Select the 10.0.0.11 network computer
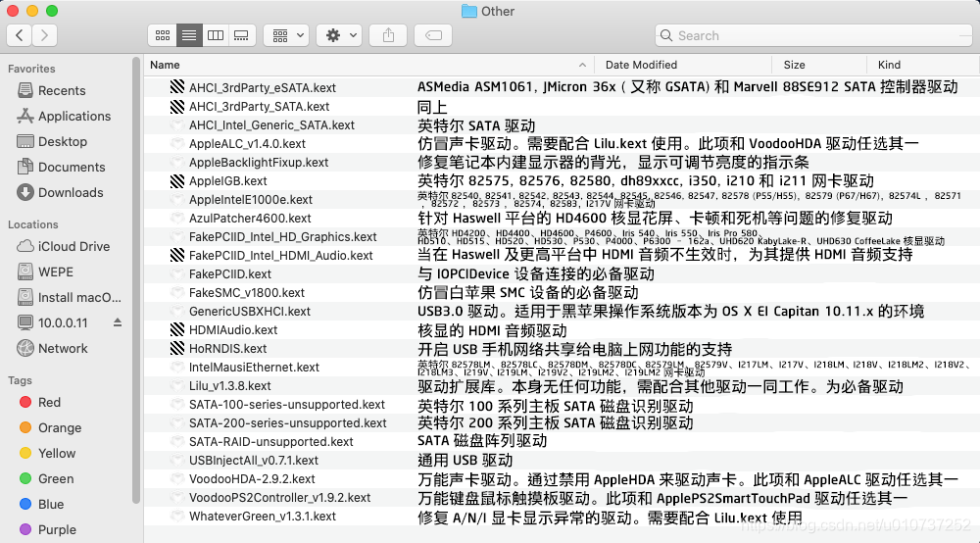980x543 pixels. (53, 323)
